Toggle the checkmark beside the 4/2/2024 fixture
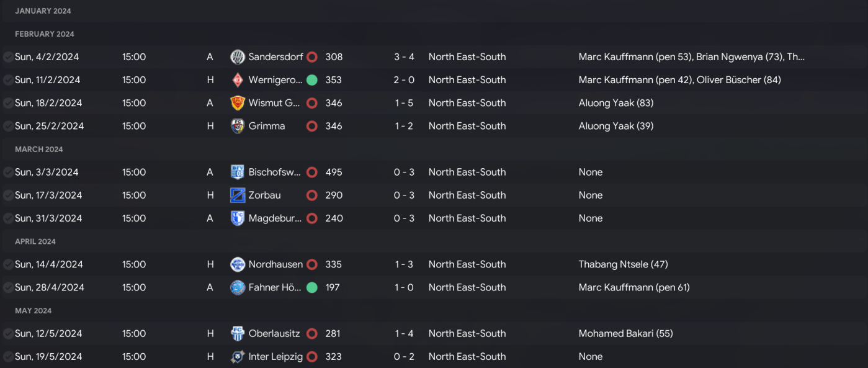Image resolution: width=868 pixels, height=368 pixels. [8, 57]
